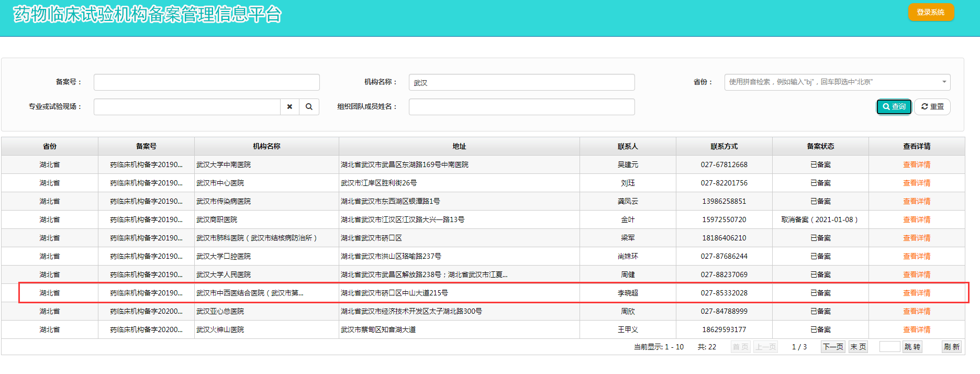980x374 pixels.
Task: Click the magnifier icon beside 专业或试验现场 field
Action: [x=309, y=107]
